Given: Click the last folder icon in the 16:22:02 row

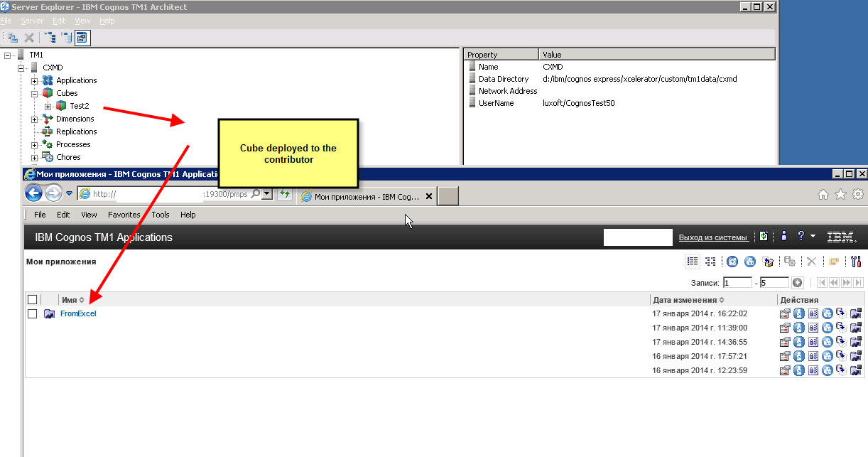Looking at the screenshot, I should (855, 313).
